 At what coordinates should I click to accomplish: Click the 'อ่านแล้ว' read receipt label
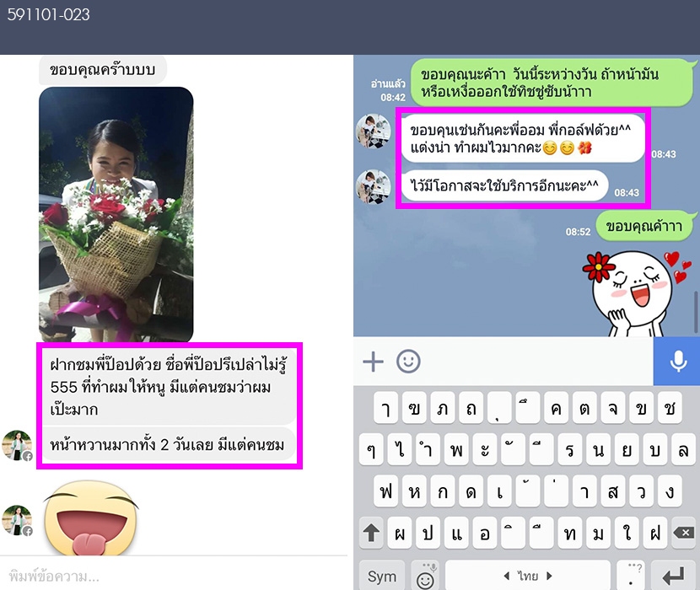click(388, 84)
